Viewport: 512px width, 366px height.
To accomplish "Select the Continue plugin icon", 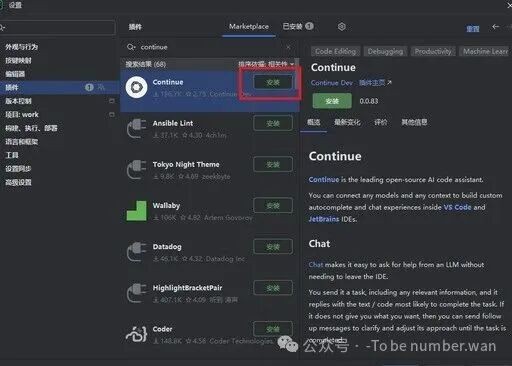I will click(x=136, y=87).
